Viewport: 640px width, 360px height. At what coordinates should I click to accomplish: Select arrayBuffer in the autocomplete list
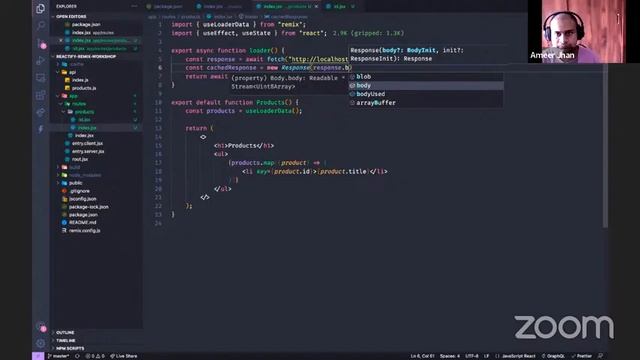426,103
